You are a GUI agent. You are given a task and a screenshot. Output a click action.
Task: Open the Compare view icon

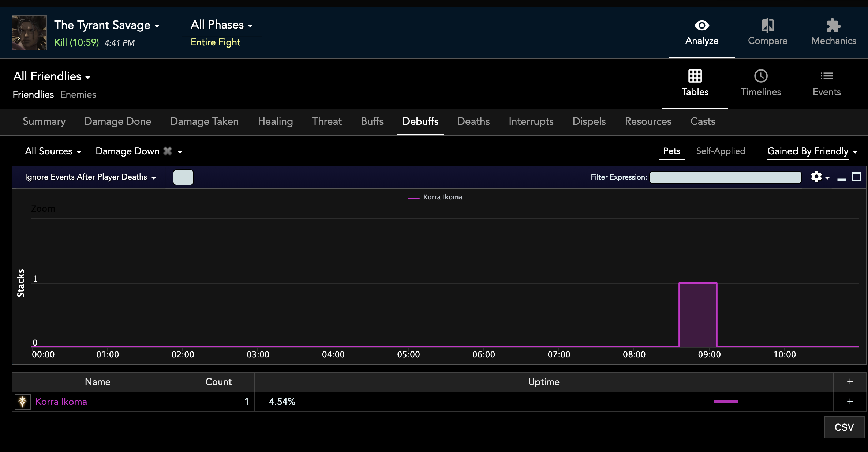pos(767,25)
